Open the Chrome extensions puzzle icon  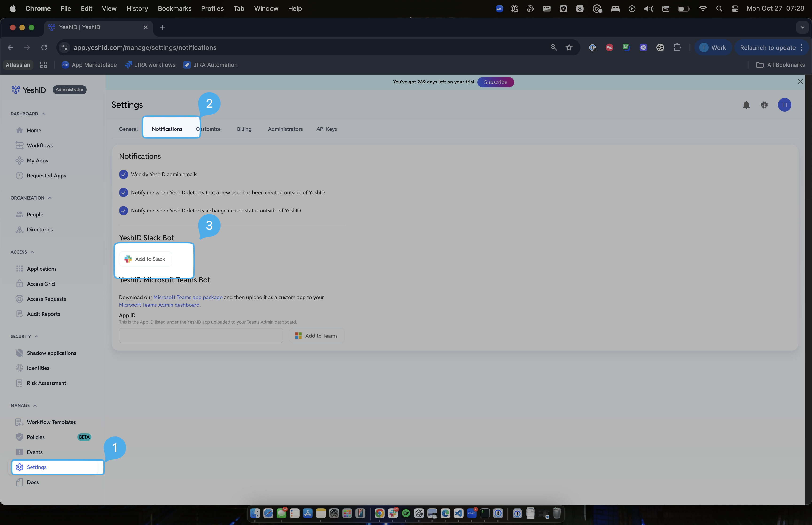(677, 47)
